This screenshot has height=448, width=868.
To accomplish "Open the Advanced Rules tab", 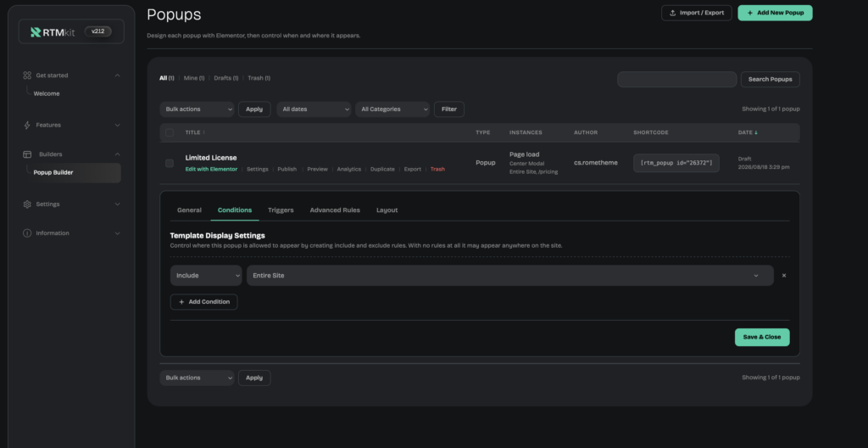I will 335,210.
